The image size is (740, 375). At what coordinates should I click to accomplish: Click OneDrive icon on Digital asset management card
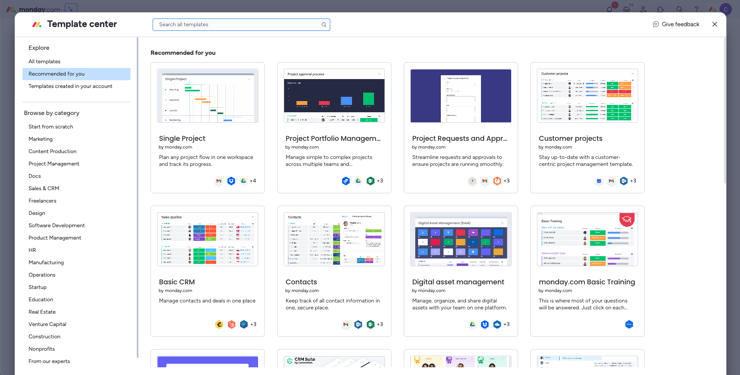tap(497, 324)
